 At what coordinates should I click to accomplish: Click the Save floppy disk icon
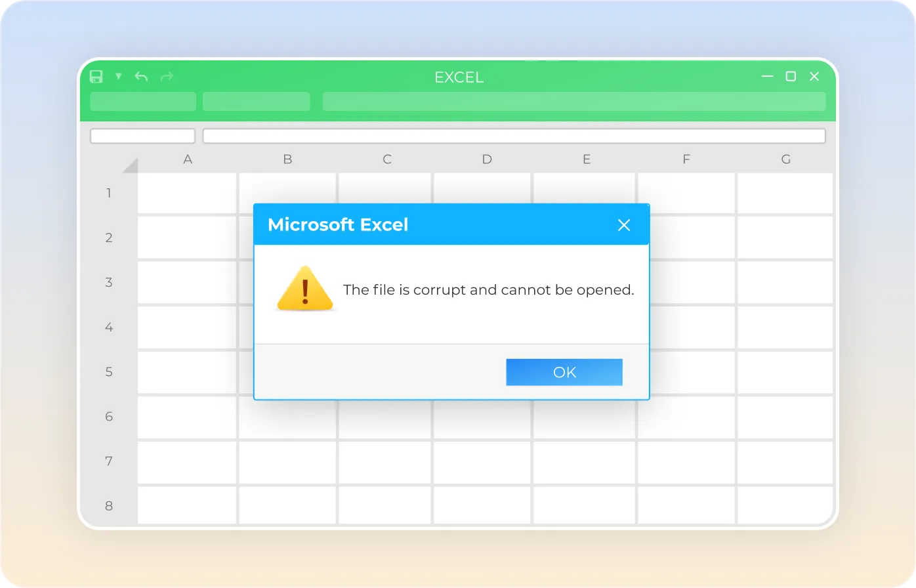point(96,77)
